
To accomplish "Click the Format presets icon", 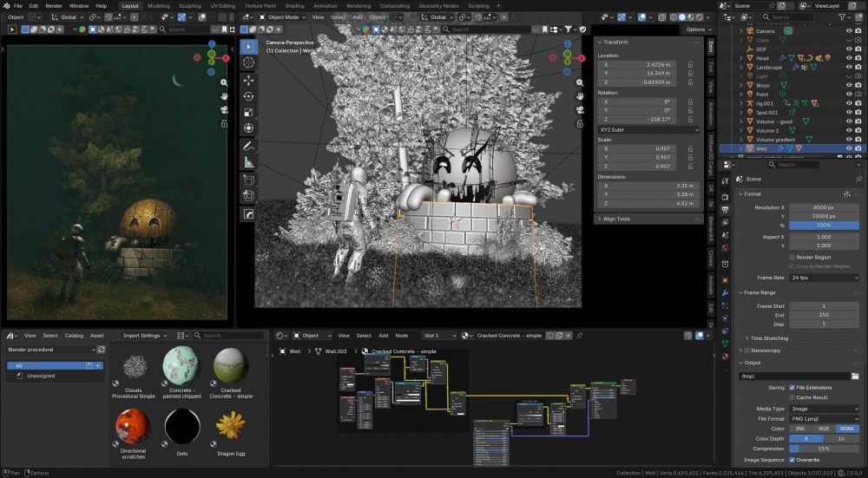I will [847, 194].
